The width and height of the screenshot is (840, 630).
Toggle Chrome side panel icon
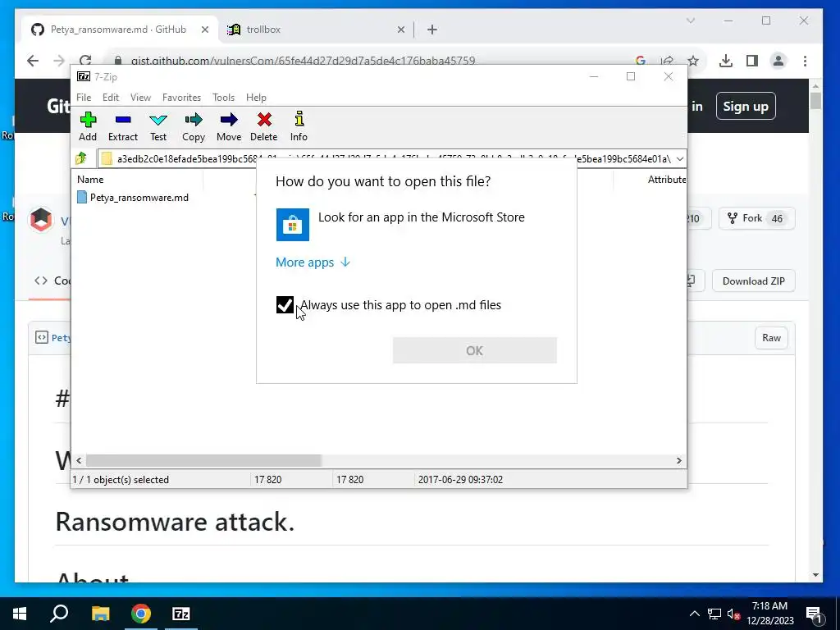(752, 61)
